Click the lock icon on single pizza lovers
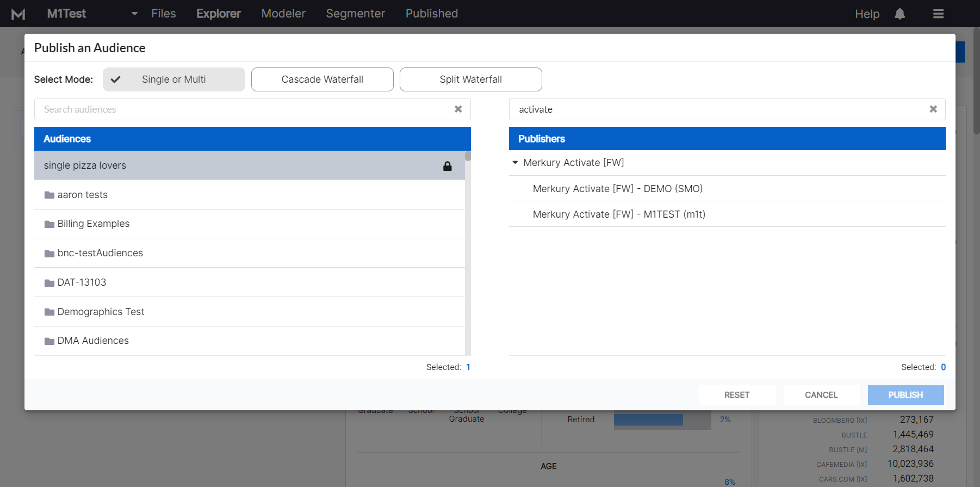 pyautogui.click(x=448, y=166)
